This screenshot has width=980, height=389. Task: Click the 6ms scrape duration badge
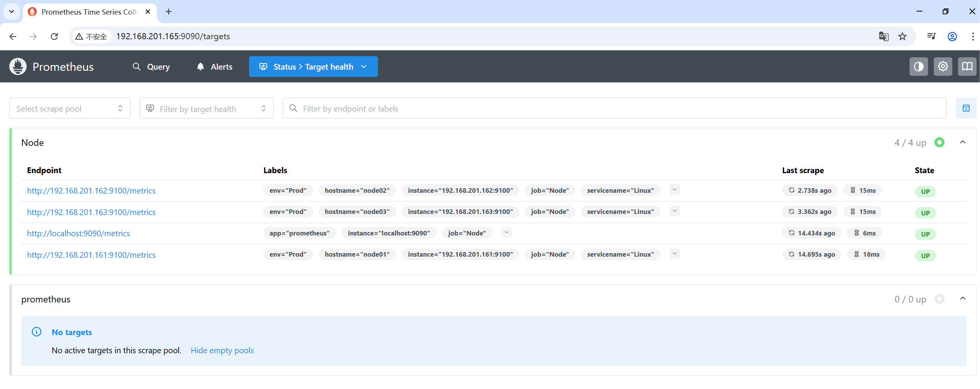[x=865, y=233]
